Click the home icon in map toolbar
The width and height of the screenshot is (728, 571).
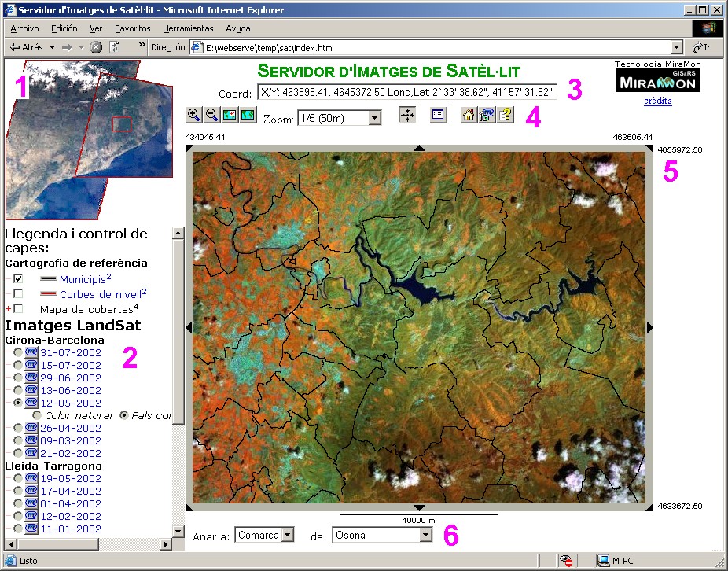(x=468, y=115)
